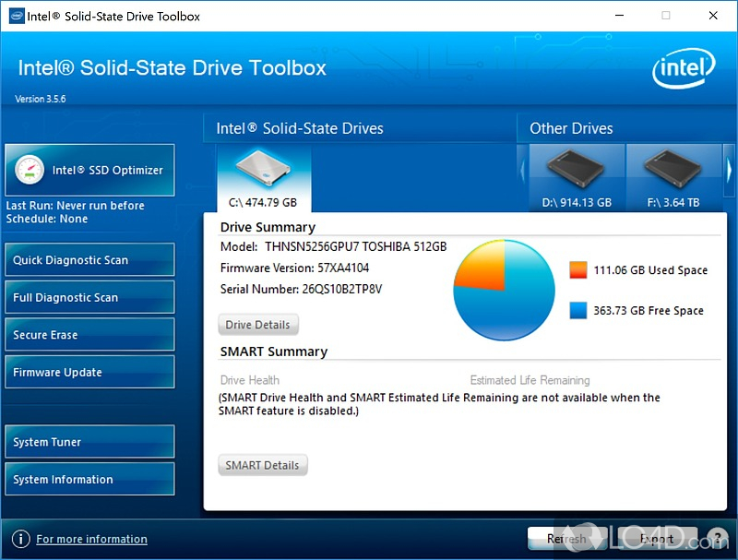This screenshot has height=560, width=738.
Task: Click the Intel logo in the header
Action: point(684,70)
